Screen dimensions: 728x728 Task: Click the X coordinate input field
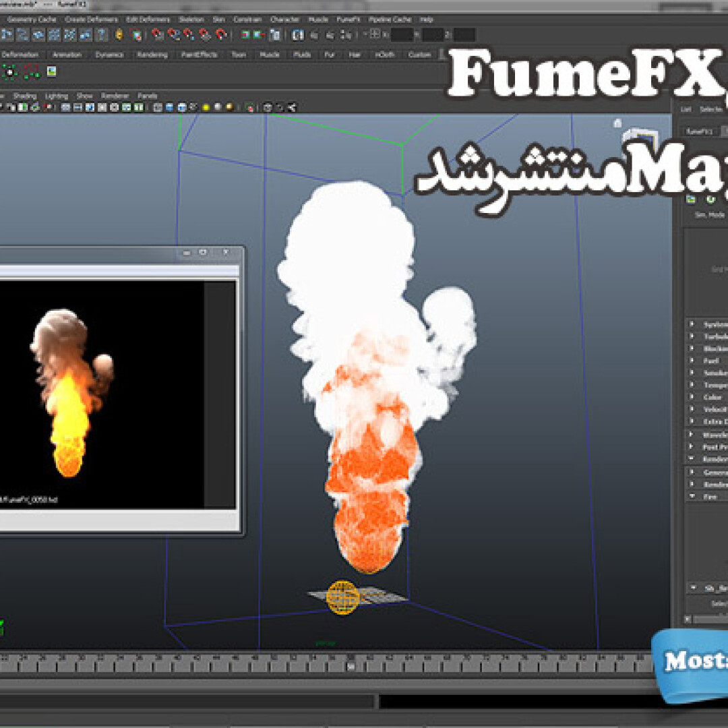402,35
